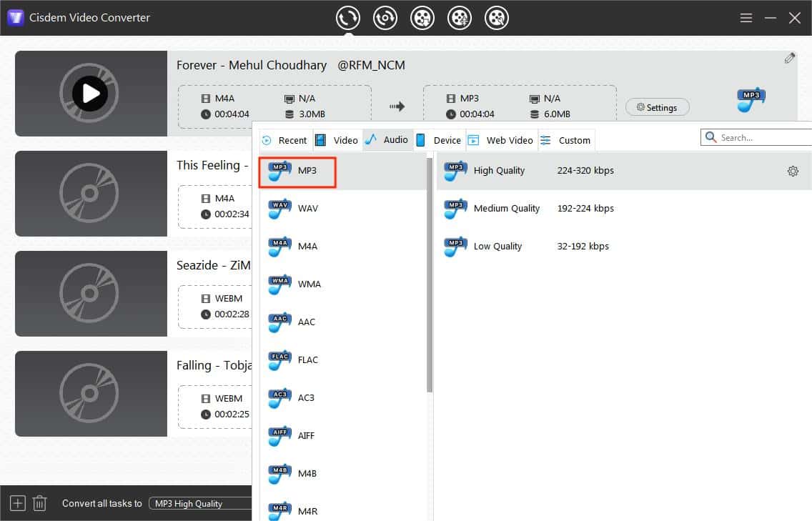This screenshot has height=521, width=812.
Task: Select the WAV audio format
Action: pos(279,209)
